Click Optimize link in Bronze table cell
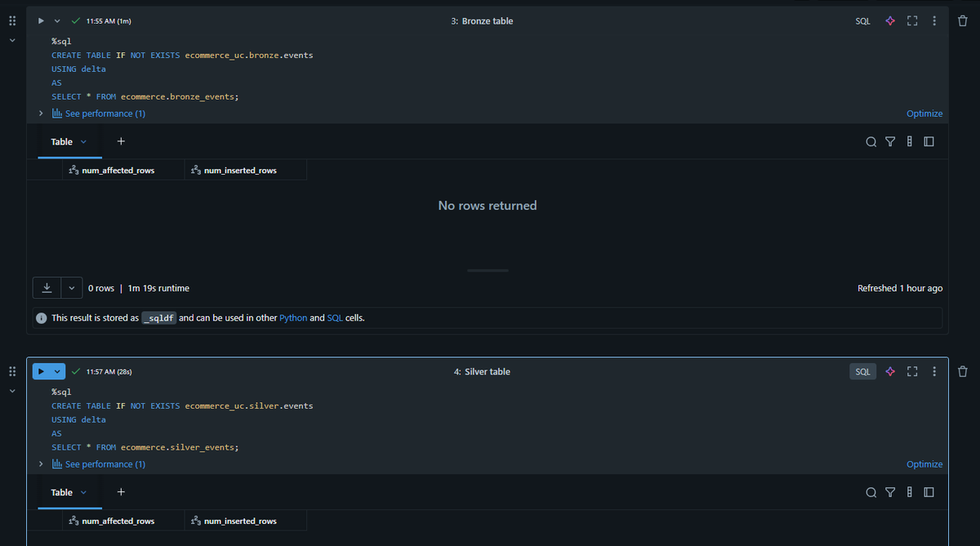The image size is (980, 546). pos(924,114)
